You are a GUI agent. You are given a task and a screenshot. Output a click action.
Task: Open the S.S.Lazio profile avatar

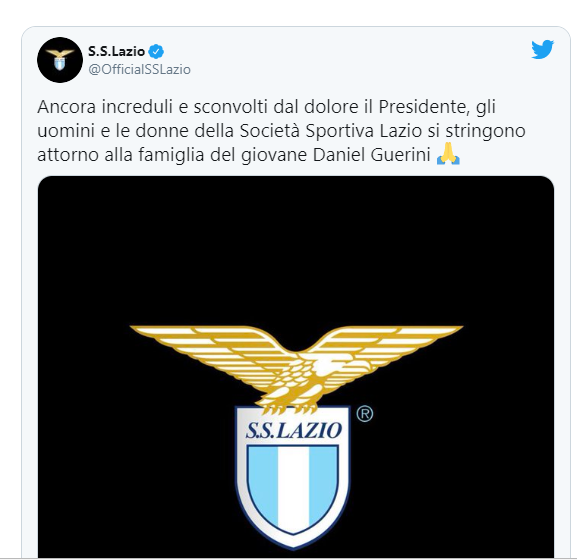tap(60, 60)
